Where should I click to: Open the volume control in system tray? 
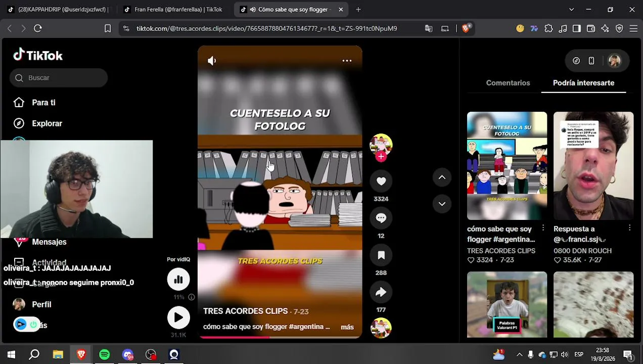[565, 354]
